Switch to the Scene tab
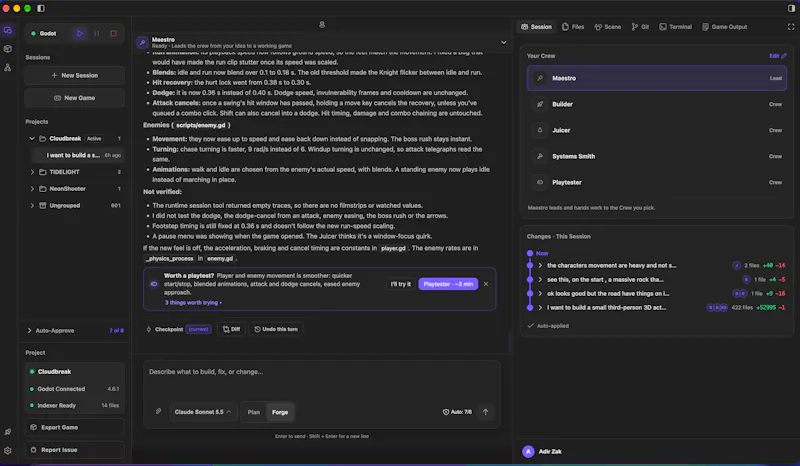This screenshot has width=800, height=466. click(x=608, y=27)
